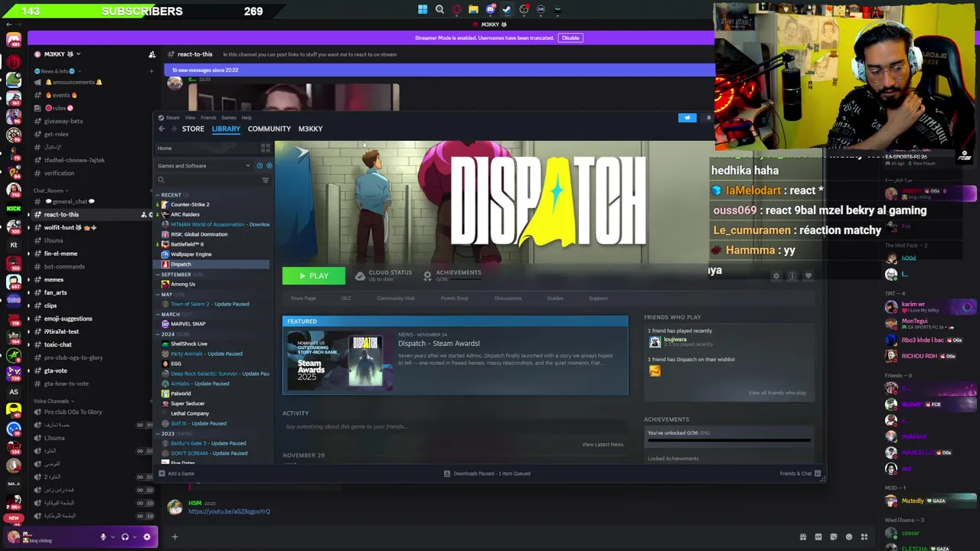Click View all friends who play
980x551 pixels.
[x=777, y=393]
